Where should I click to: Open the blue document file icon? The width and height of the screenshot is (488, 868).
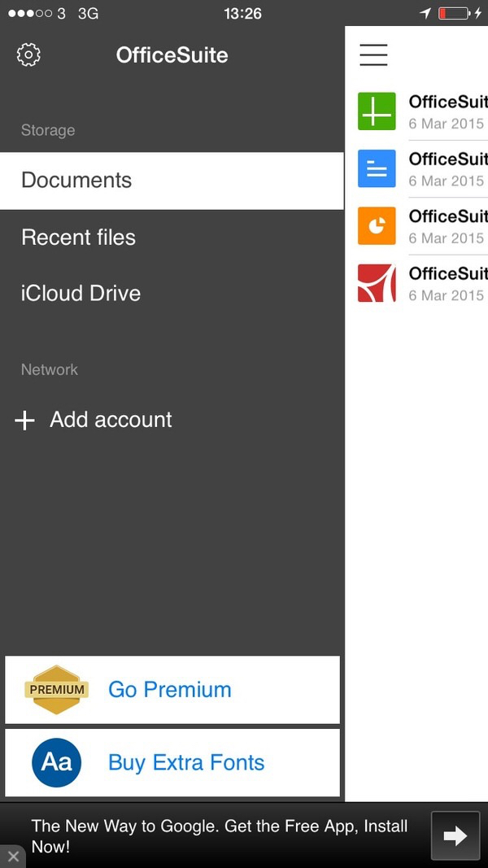pos(377,168)
